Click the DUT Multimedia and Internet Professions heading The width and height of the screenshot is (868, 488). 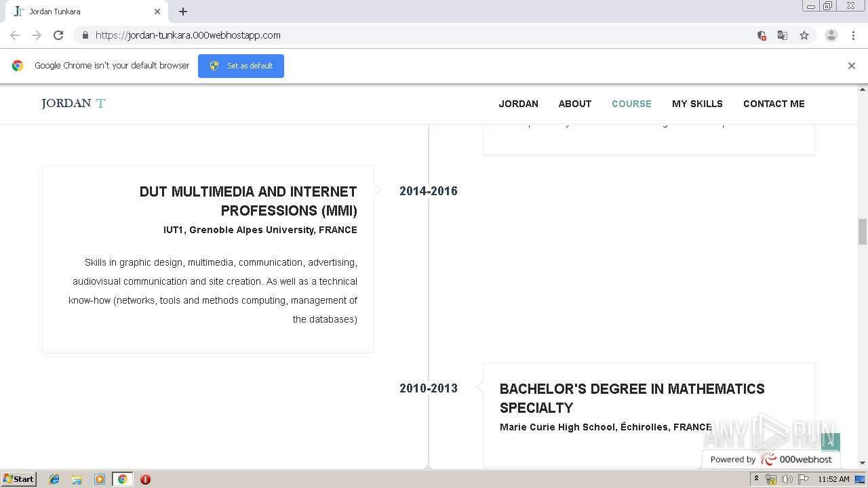[248, 201]
